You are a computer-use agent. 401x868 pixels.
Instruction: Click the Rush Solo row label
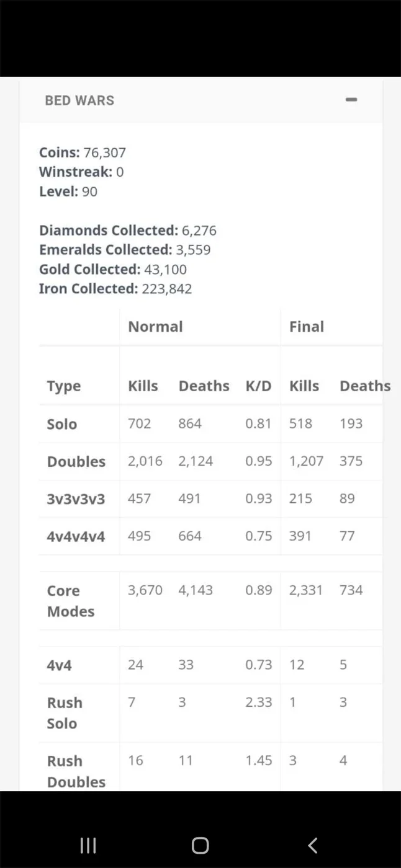click(x=65, y=713)
